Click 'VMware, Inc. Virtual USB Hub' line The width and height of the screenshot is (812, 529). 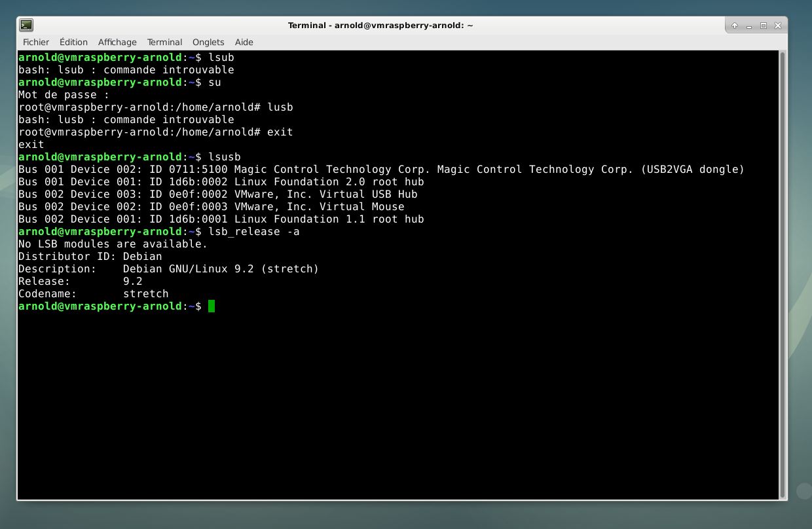click(218, 194)
